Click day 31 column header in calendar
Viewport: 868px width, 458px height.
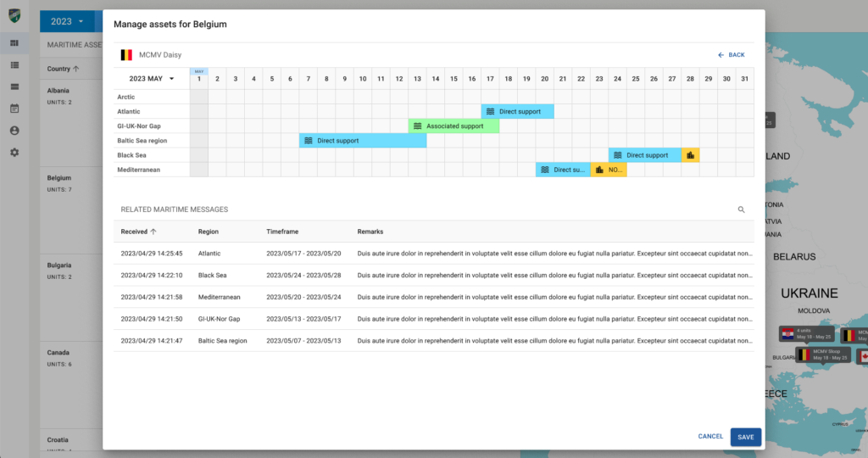(x=744, y=79)
